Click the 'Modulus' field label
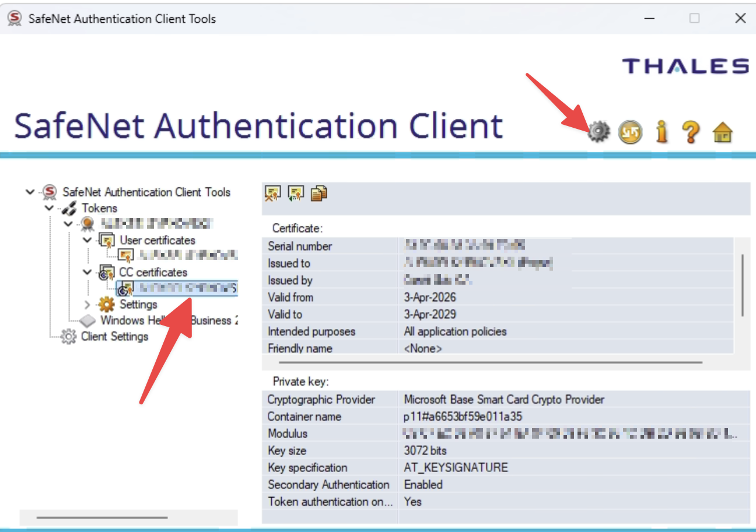This screenshot has height=532, width=756. 287,433
